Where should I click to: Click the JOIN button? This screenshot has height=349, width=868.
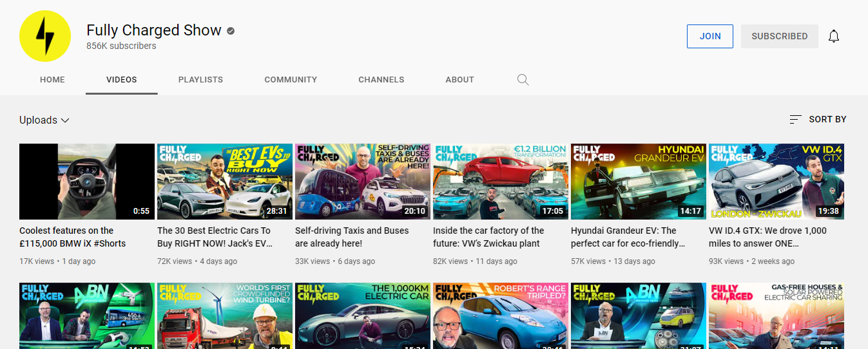(710, 36)
